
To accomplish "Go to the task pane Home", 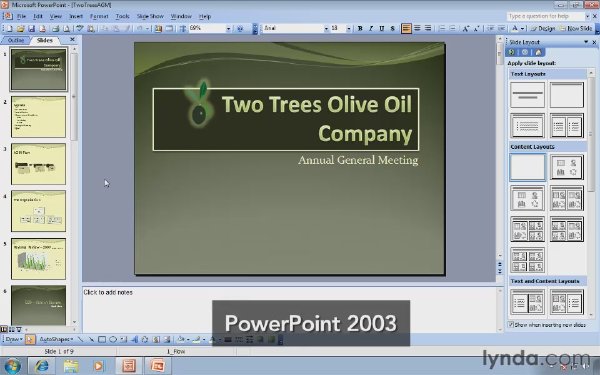I will pos(538,52).
